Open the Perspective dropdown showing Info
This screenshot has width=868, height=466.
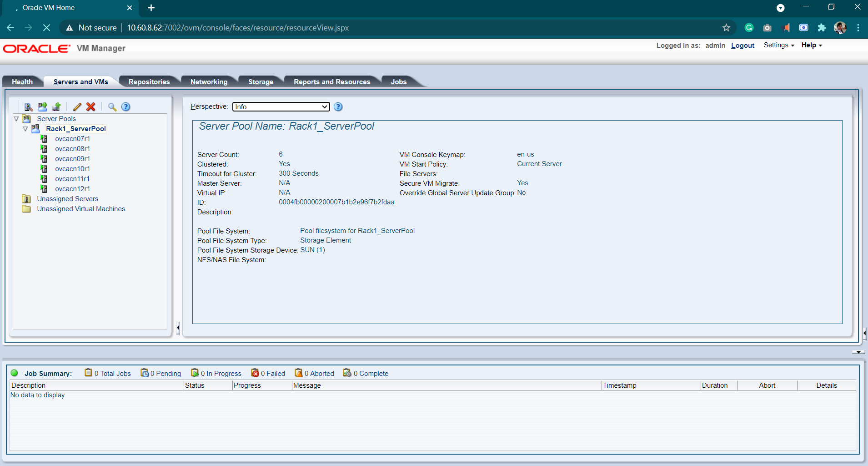pos(281,107)
